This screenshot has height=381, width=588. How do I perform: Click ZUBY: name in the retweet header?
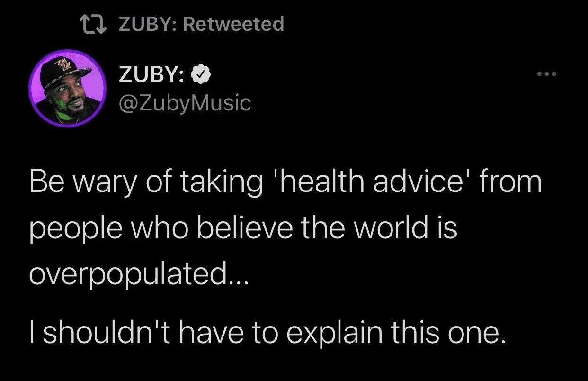(x=147, y=24)
